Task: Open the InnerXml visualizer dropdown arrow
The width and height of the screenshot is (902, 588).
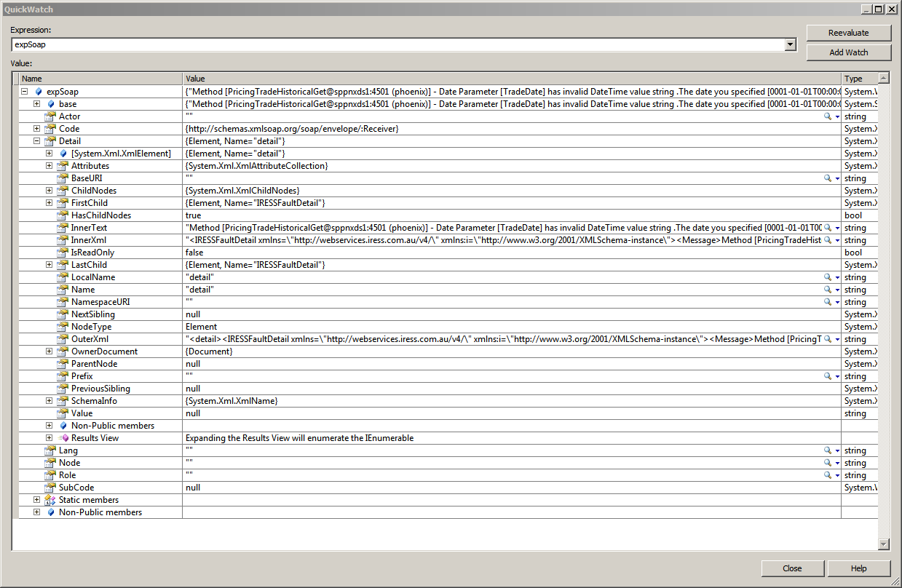Action: coord(837,240)
